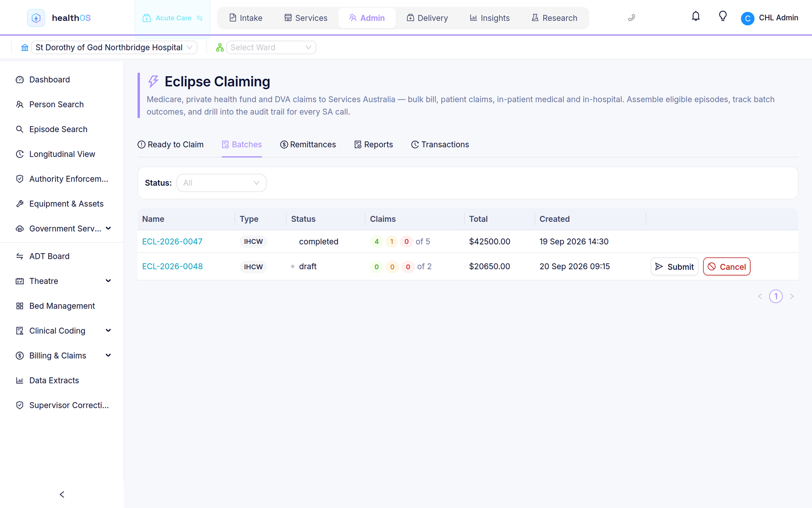Switch to the Transactions tab
812x508 pixels.
(440, 145)
